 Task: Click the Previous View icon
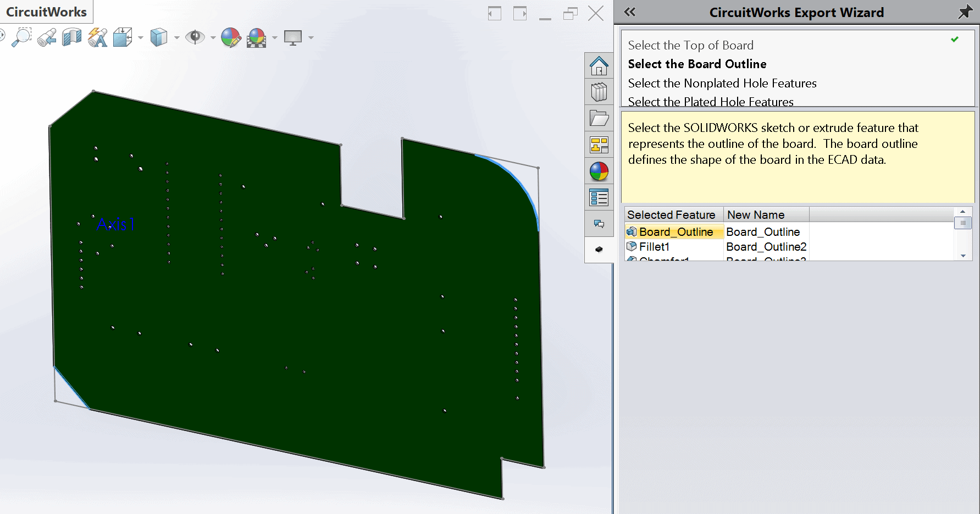coord(47,37)
